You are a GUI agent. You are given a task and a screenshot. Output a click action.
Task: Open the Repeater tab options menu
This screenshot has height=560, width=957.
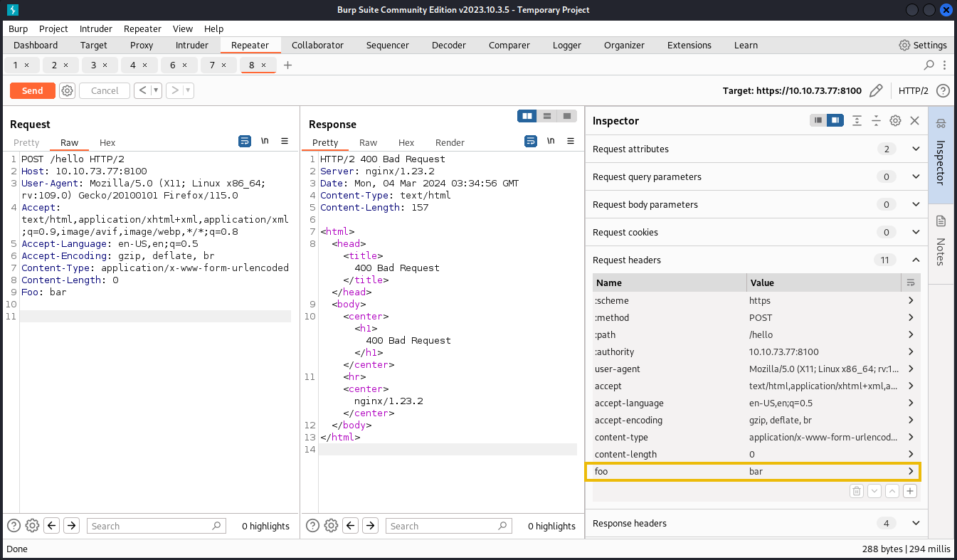(x=945, y=65)
